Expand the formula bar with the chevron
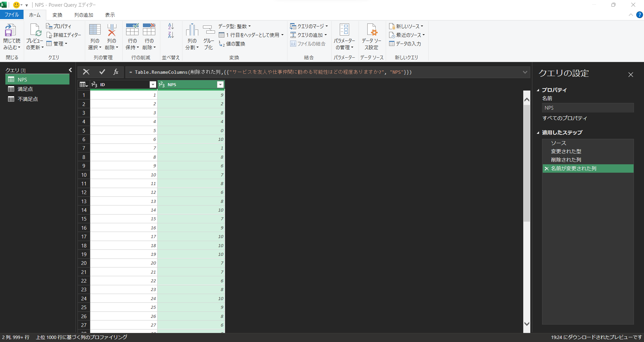Image resolution: width=644 pixels, height=342 pixels. [525, 72]
